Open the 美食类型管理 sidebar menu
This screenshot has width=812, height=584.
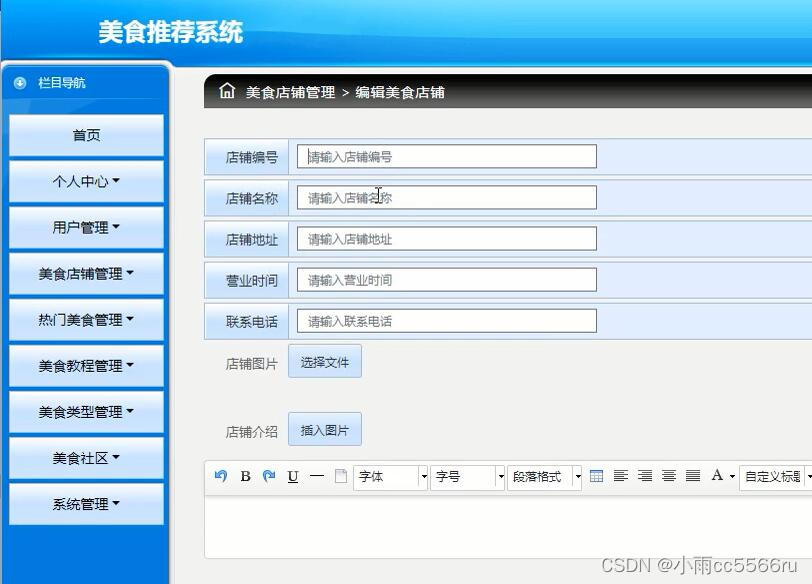[86, 412]
